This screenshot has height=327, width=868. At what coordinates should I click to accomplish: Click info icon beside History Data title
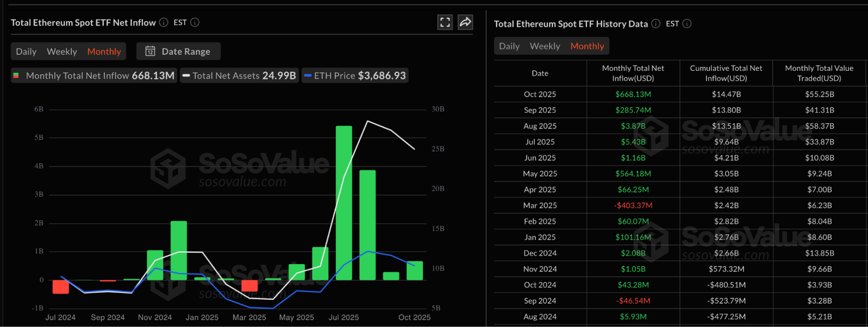(656, 23)
